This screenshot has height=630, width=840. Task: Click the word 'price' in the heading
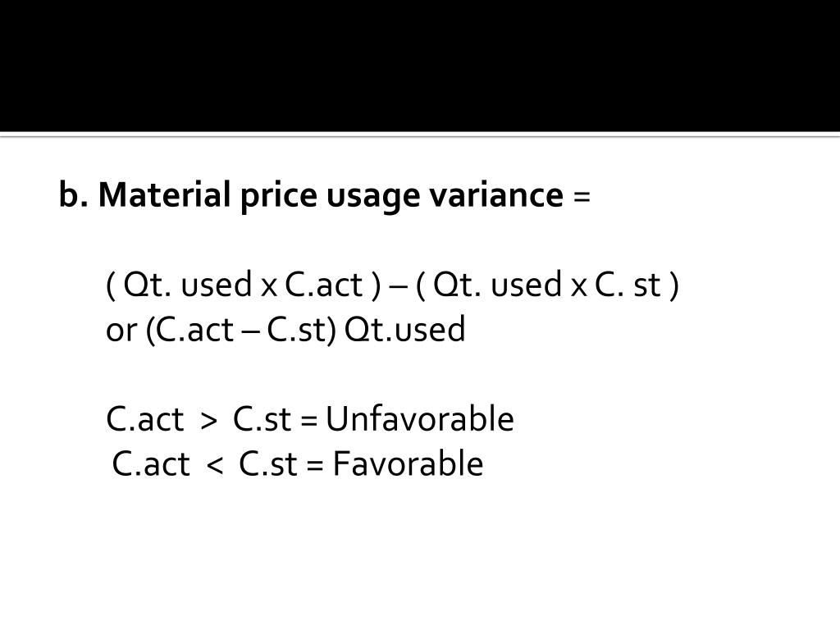[279, 197]
